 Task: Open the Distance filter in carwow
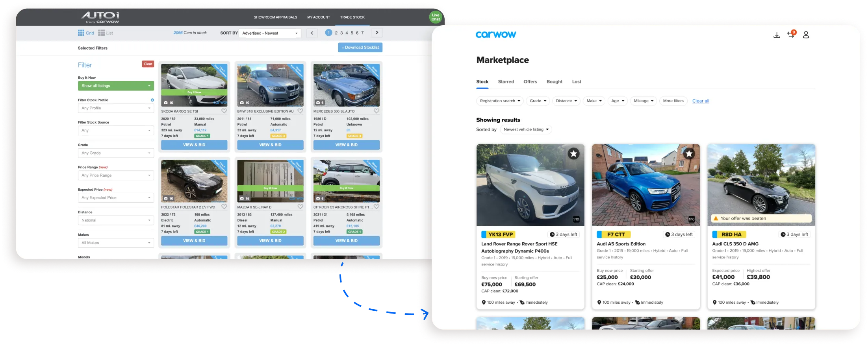[x=566, y=101]
